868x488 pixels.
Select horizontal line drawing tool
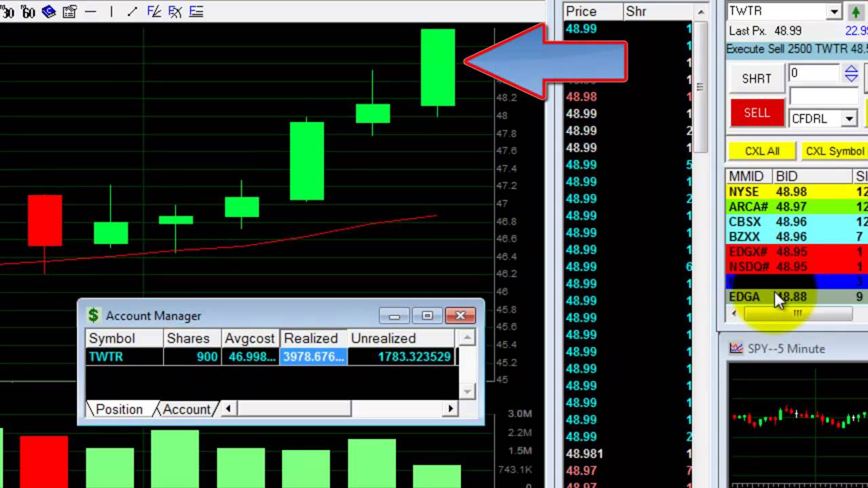coord(90,12)
